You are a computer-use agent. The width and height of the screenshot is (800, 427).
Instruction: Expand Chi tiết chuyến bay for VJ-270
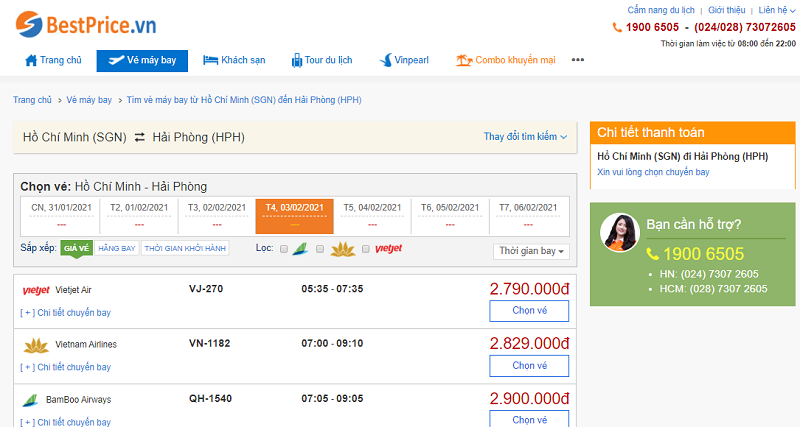point(65,313)
